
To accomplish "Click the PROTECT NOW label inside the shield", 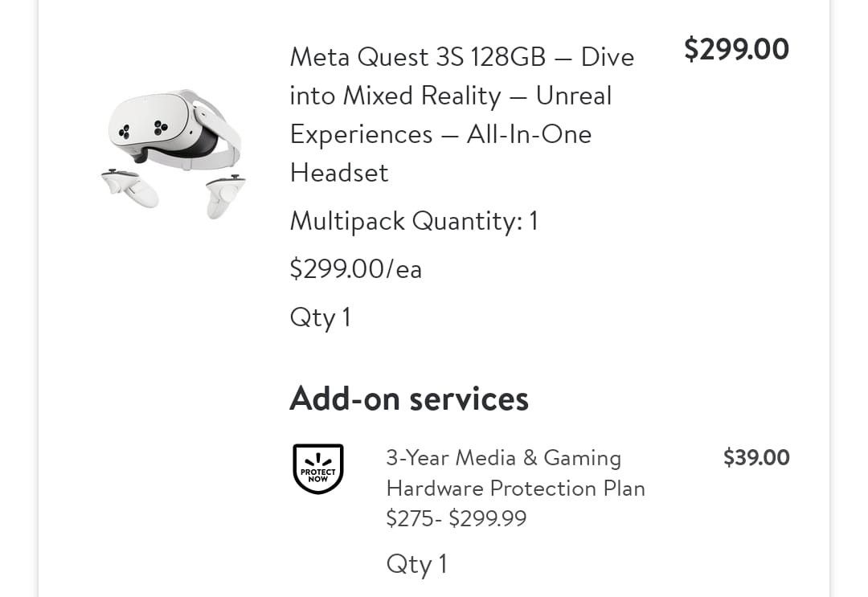I will tap(317, 473).
